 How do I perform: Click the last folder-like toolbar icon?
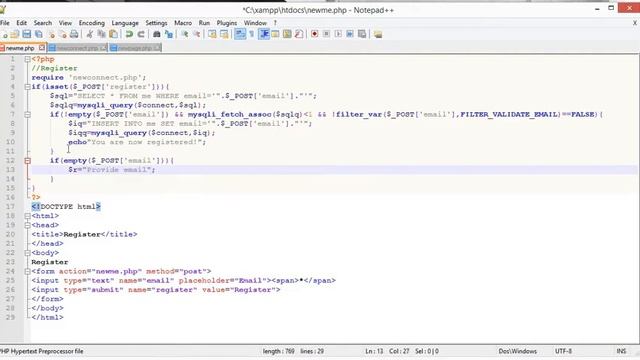[x=378, y=34]
